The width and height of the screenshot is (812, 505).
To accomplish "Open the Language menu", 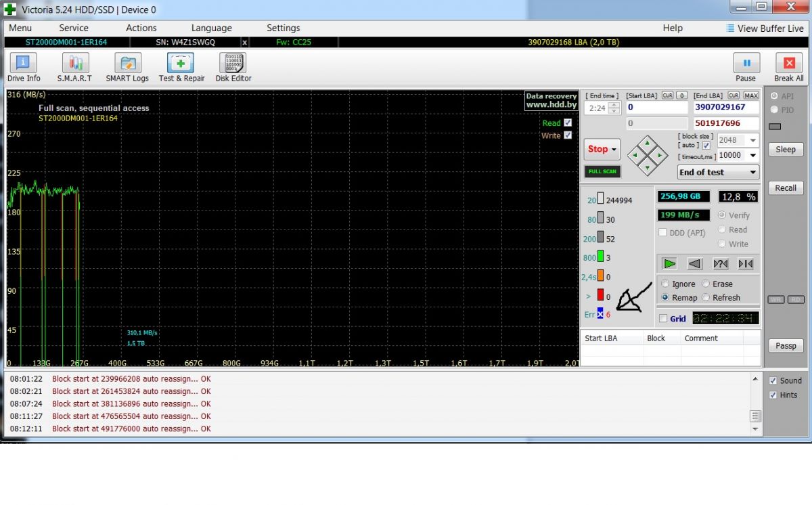I will tap(211, 28).
